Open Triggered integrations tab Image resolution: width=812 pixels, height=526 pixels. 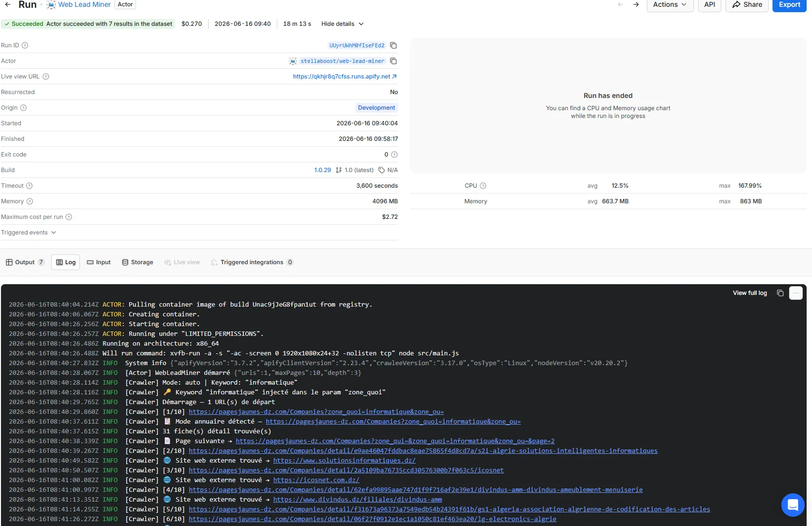coord(251,262)
